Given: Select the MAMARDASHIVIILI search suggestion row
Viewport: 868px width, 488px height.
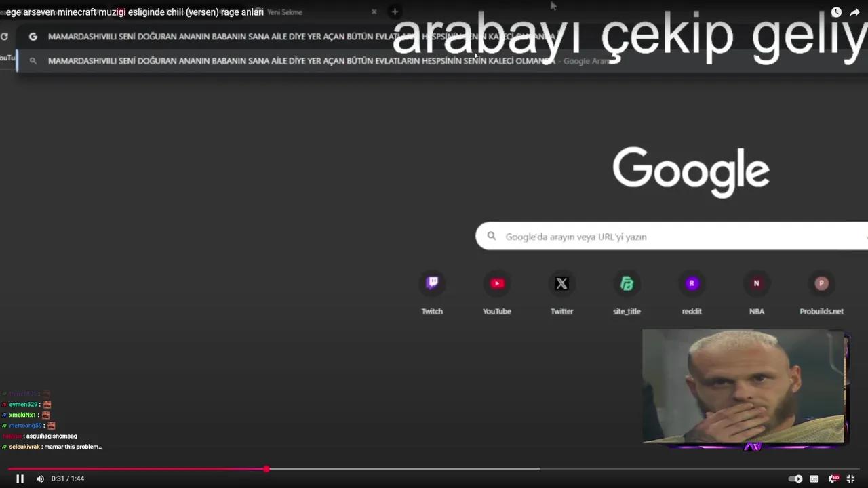Looking at the screenshot, I should tap(442, 61).
